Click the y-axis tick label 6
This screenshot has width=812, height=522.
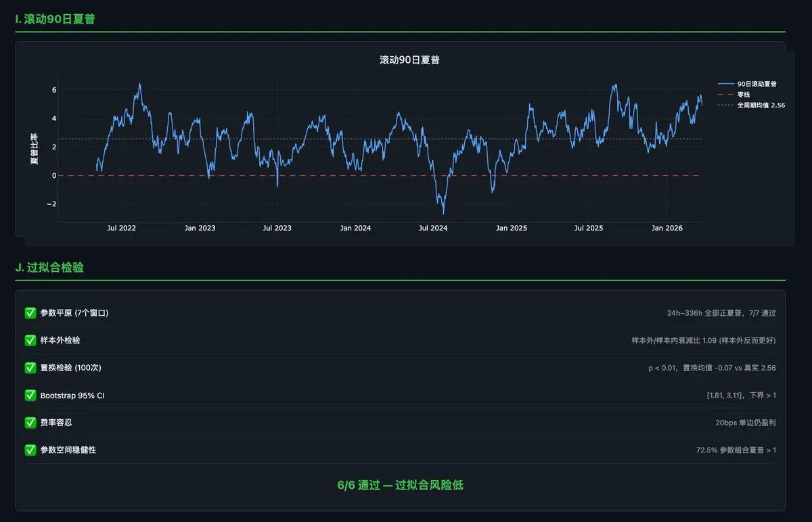[54, 90]
